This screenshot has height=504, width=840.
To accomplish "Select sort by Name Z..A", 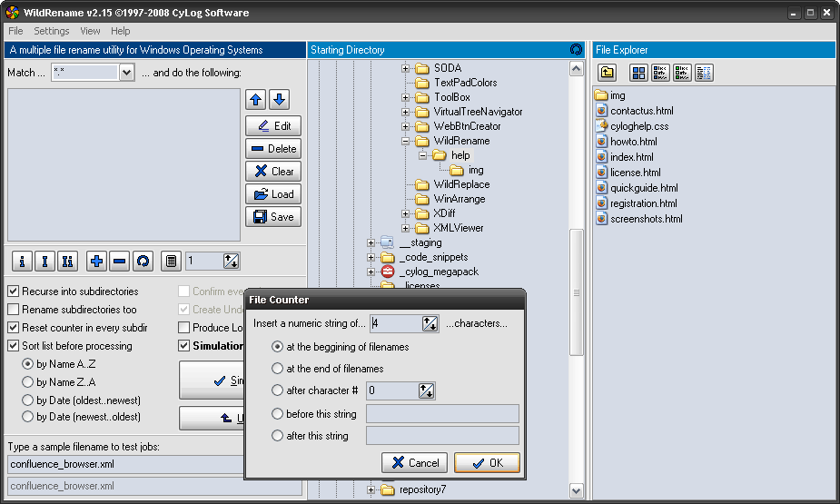I will [27, 382].
